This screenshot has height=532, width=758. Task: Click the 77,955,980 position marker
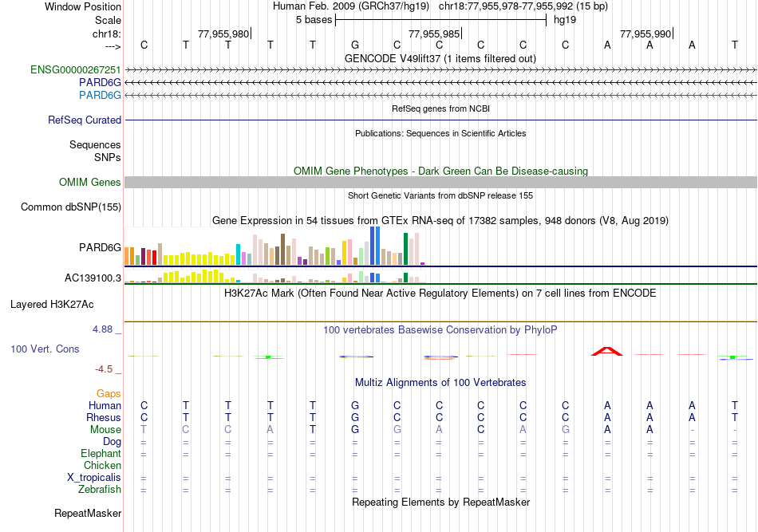coord(224,33)
